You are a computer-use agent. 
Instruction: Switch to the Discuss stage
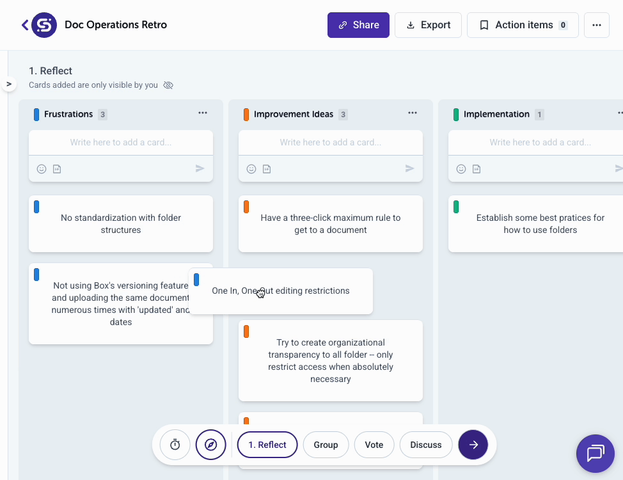[426, 445]
